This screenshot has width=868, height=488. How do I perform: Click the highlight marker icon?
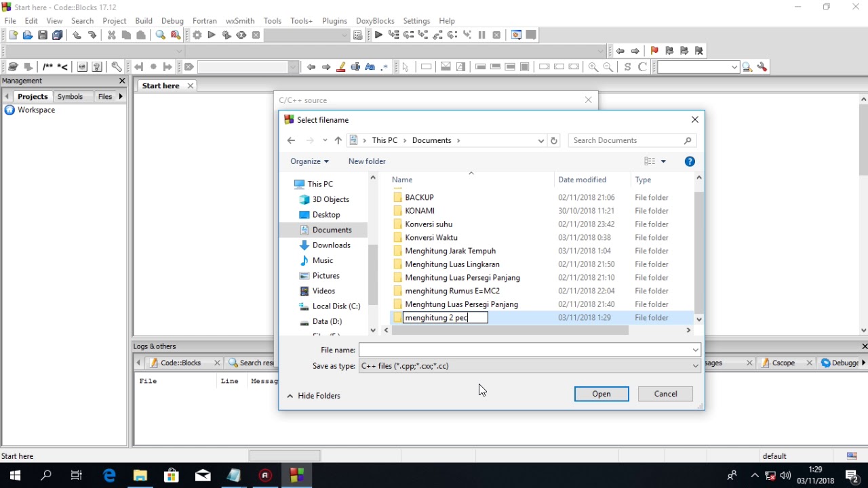(x=340, y=67)
